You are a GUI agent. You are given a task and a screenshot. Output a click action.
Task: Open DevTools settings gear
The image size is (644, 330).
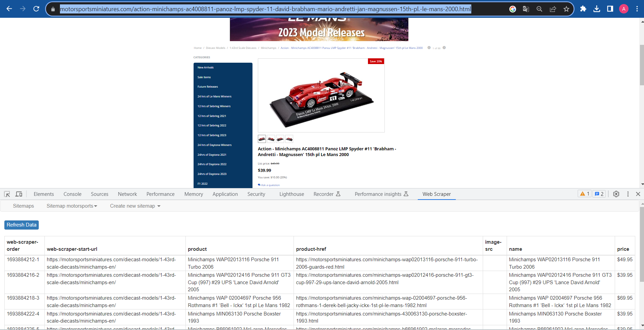pos(616,194)
